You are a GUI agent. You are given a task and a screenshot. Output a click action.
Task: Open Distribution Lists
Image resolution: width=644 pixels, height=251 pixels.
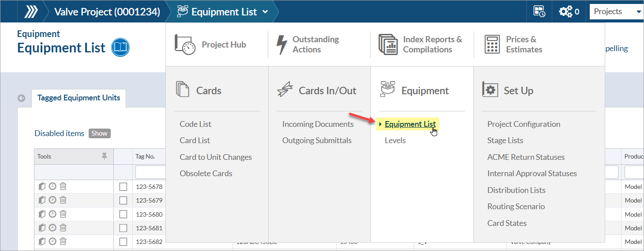click(x=516, y=190)
